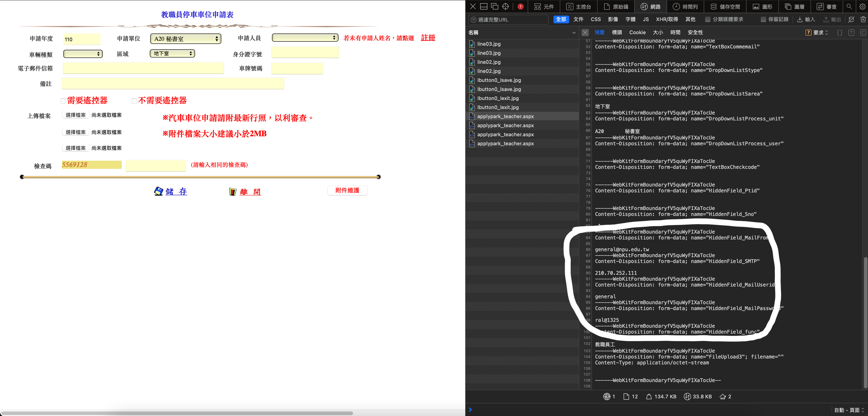Click the line03.jpg file icon, first row
Viewport: 868px width, 416px height.
click(472, 44)
